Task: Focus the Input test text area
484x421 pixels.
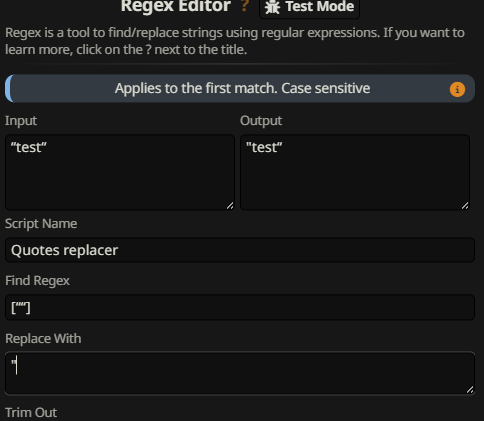Action: 120,172
